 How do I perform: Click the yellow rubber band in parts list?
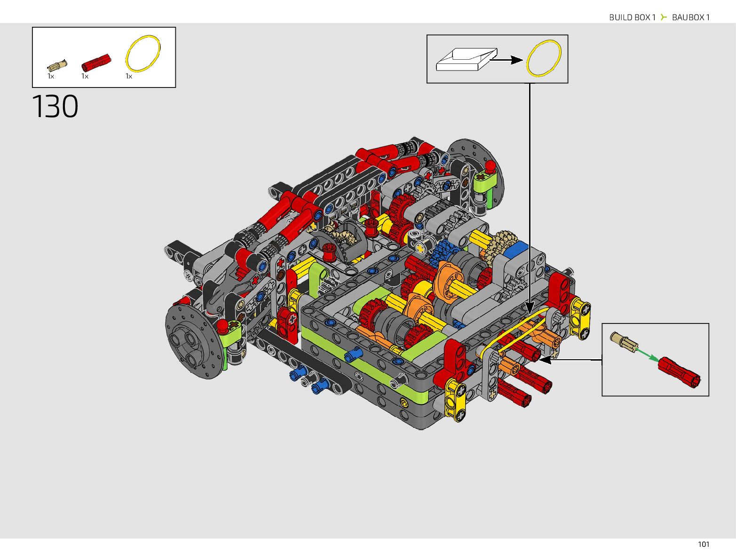(143, 53)
